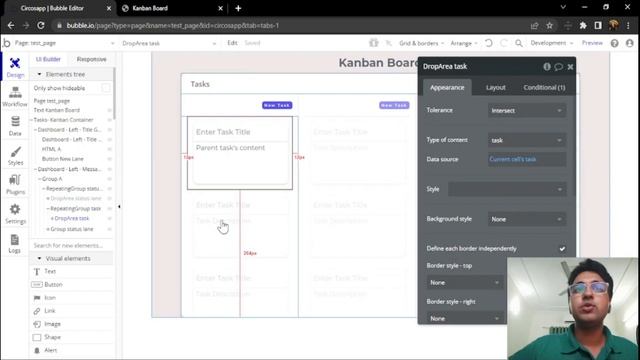This screenshot has height=360, width=640.
Task: Reload the browser page
Action: click(x=41, y=25)
